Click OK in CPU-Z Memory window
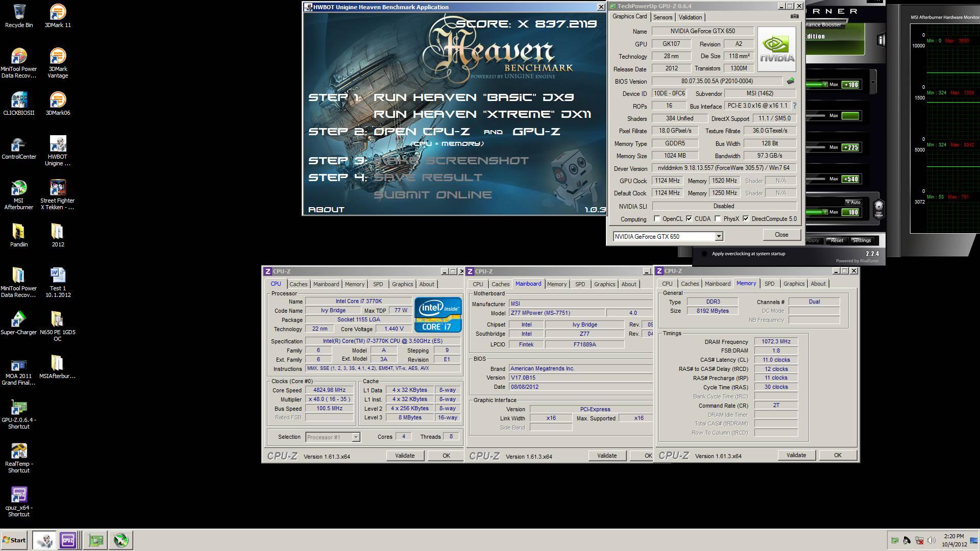Viewport: 980px width, 551px height. [838, 455]
